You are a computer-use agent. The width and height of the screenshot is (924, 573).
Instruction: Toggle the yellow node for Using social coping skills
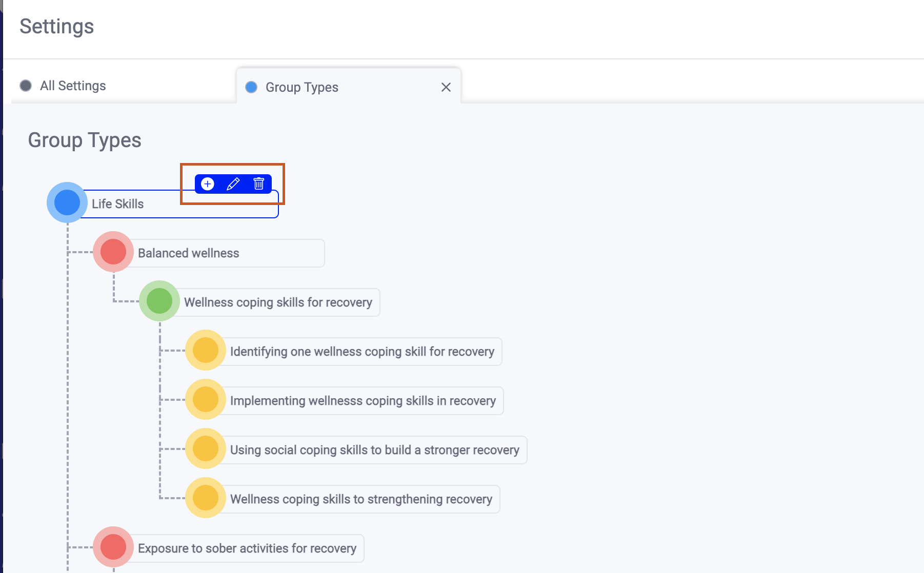coord(205,449)
